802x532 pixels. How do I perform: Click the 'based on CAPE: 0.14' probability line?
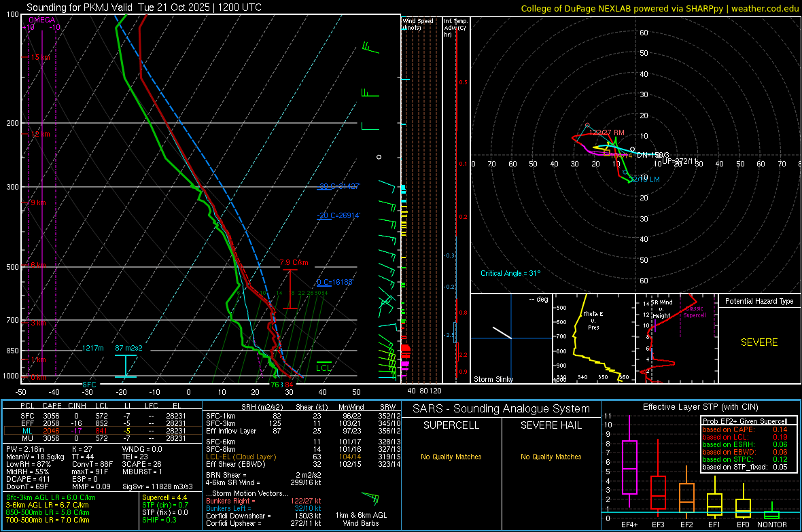tap(745, 429)
